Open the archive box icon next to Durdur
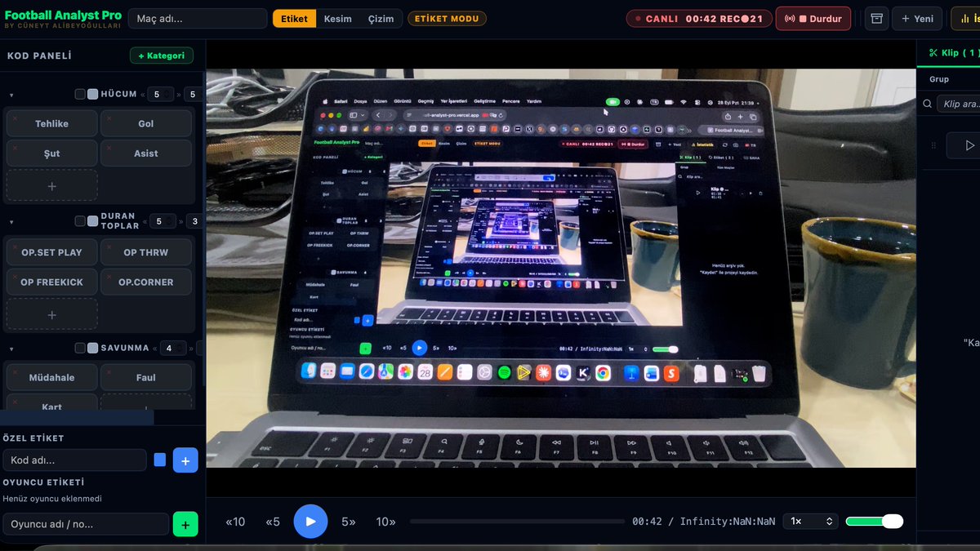 tap(876, 19)
